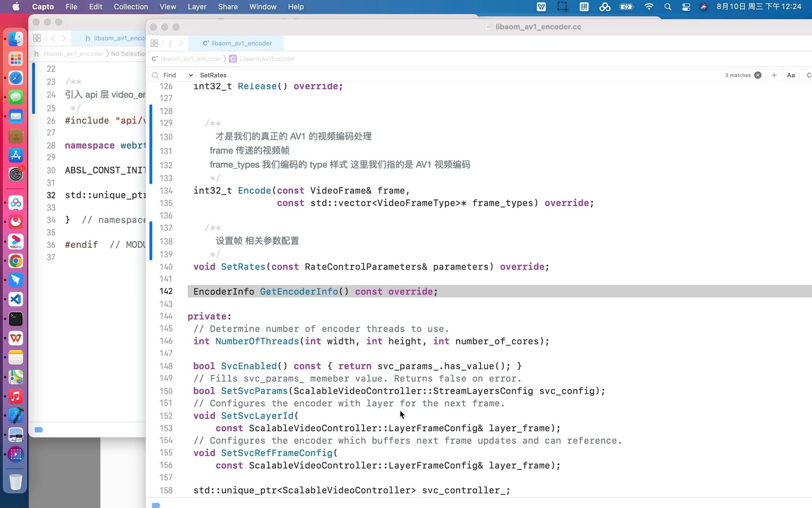Screen dimensions: 812x508
Task: Open Terminal from the Dock
Action: coord(16,319)
